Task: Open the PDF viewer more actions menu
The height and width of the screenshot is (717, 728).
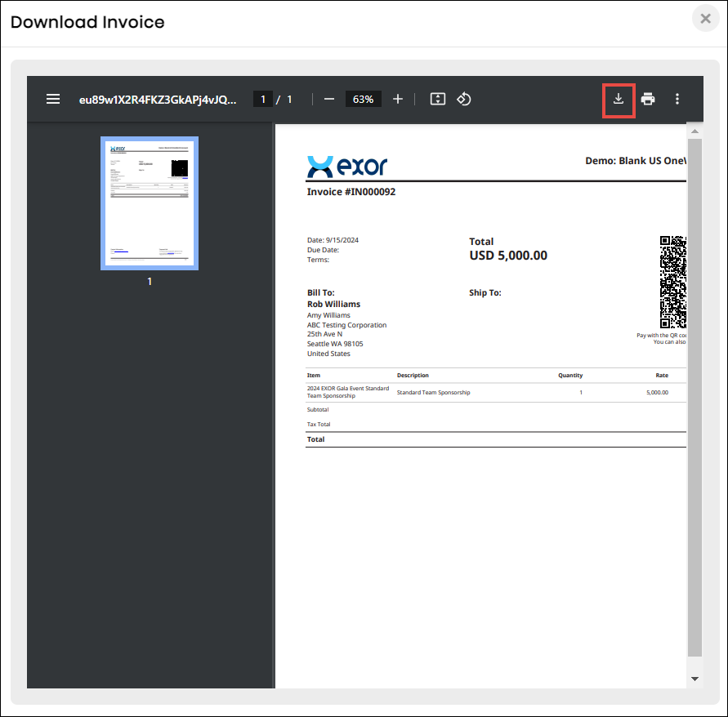Action: click(x=677, y=99)
